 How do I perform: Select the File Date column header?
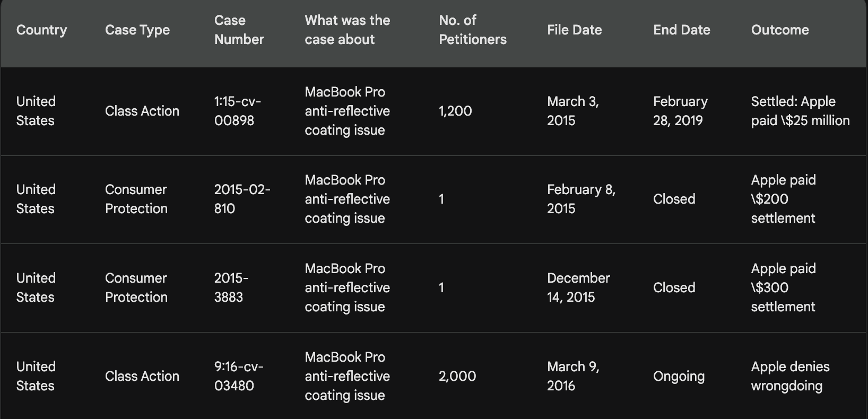(574, 30)
